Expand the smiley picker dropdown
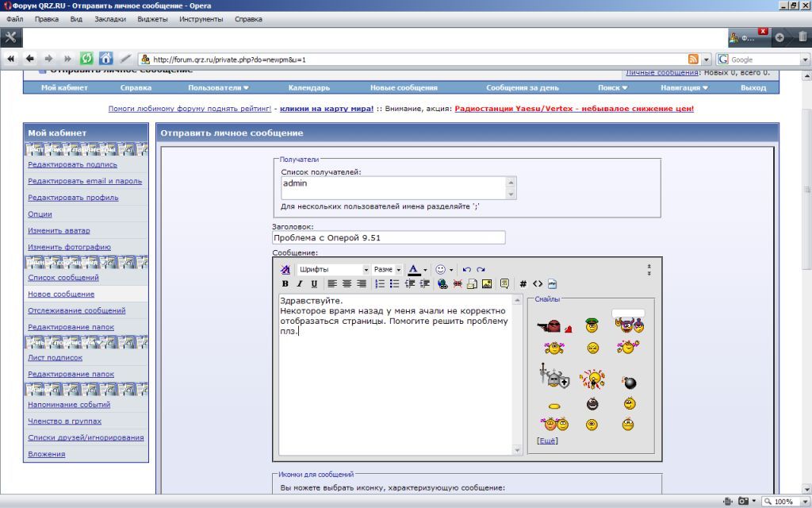 pyautogui.click(x=451, y=270)
